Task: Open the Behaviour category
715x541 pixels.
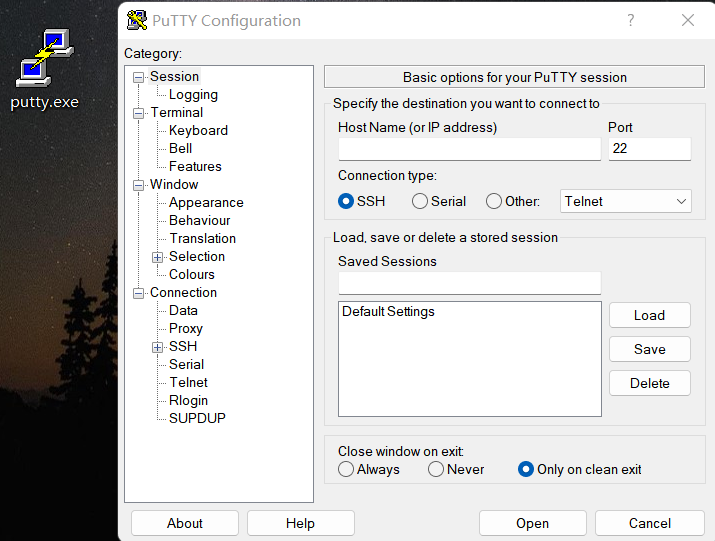Action: point(200,220)
